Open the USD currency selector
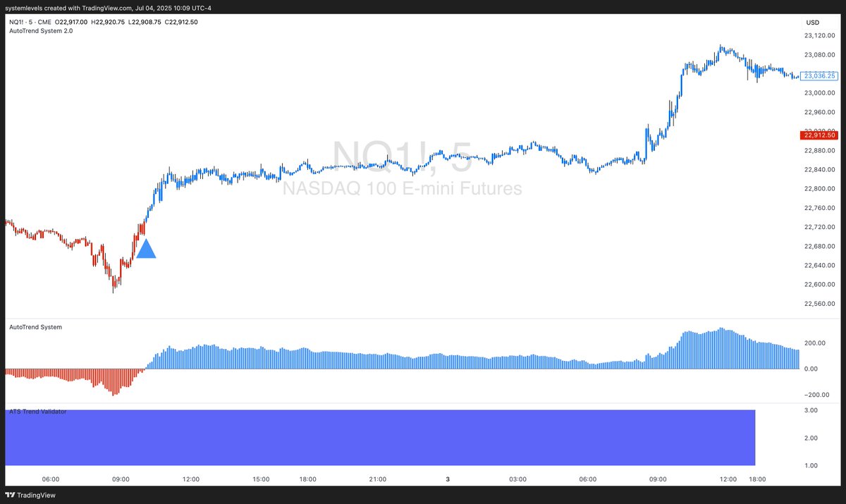The width and height of the screenshot is (846, 504). click(x=812, y=22)
